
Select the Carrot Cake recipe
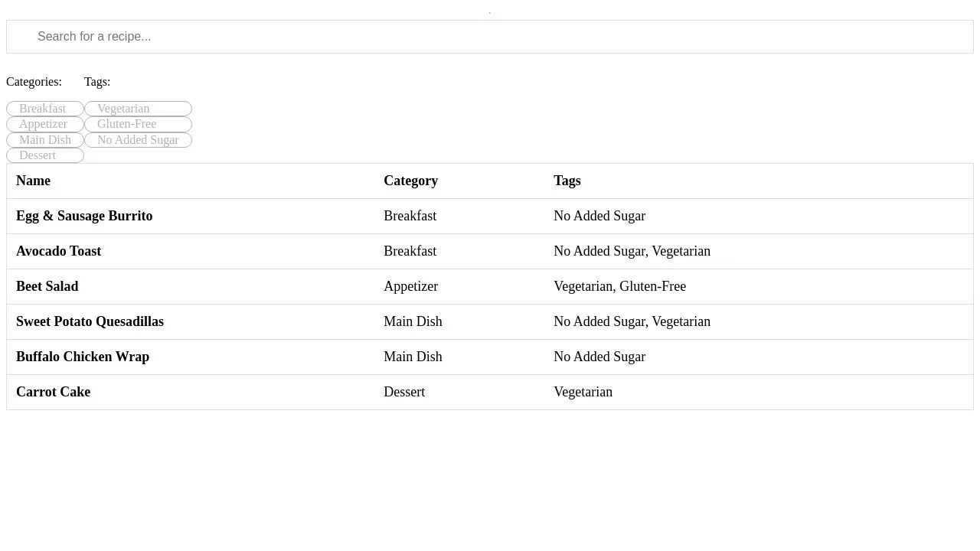53,392
